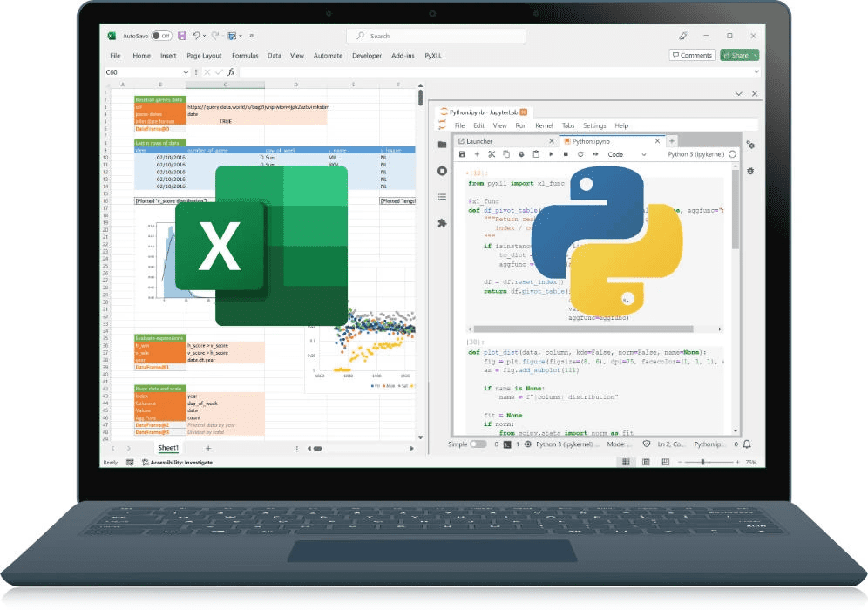This screenshot has width=868, height=610.
Task: Cut the selected cell with scissors icon
Action: [x=492, y=154]
